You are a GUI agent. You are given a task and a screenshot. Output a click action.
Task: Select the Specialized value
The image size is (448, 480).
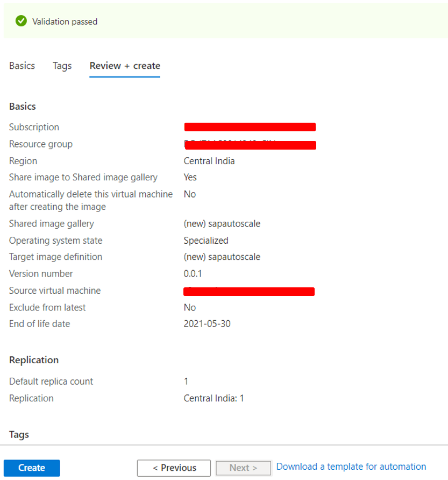[206, 241]
